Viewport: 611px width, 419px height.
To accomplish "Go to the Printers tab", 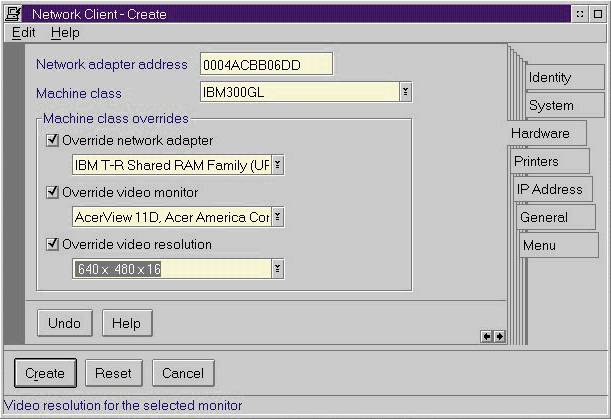I will point(549,161).
